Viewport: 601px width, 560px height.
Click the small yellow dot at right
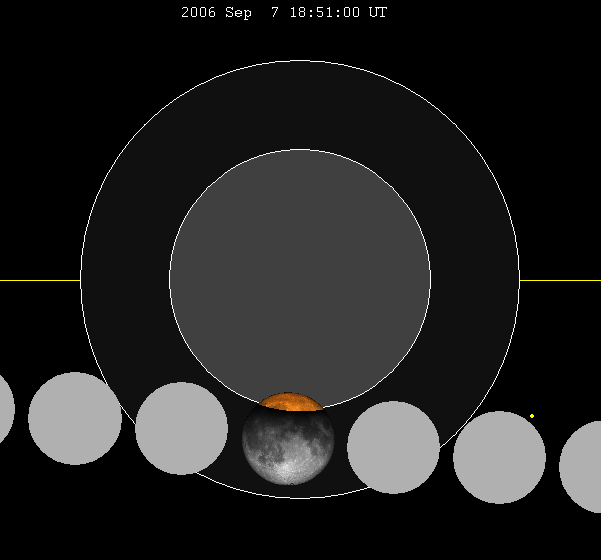[532, 416]
